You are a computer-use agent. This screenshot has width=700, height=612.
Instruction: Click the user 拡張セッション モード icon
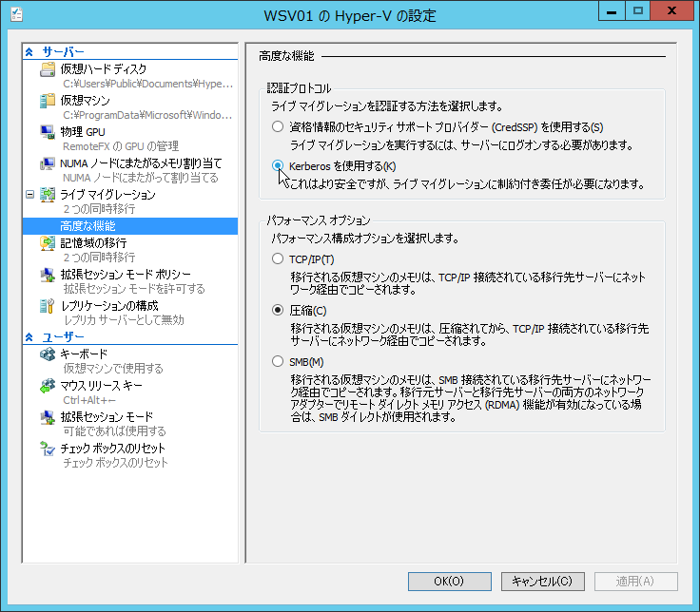pos(48,417)
